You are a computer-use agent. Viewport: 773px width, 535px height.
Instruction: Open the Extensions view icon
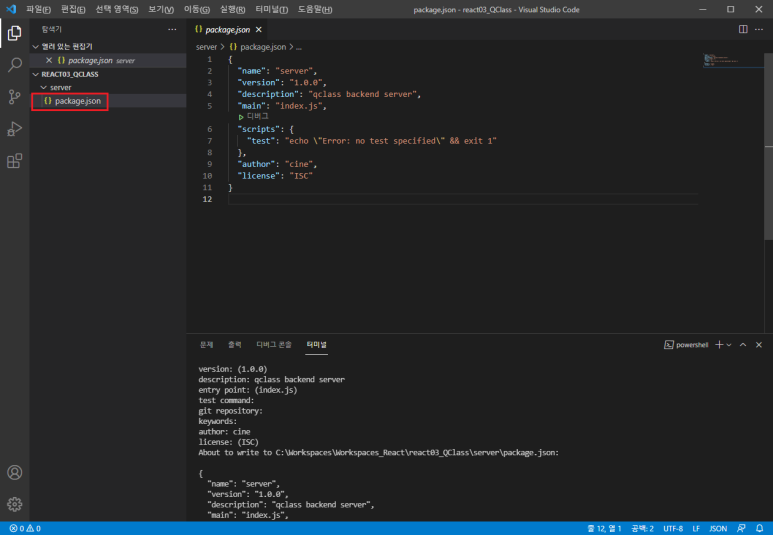click(x=14, y=161)
